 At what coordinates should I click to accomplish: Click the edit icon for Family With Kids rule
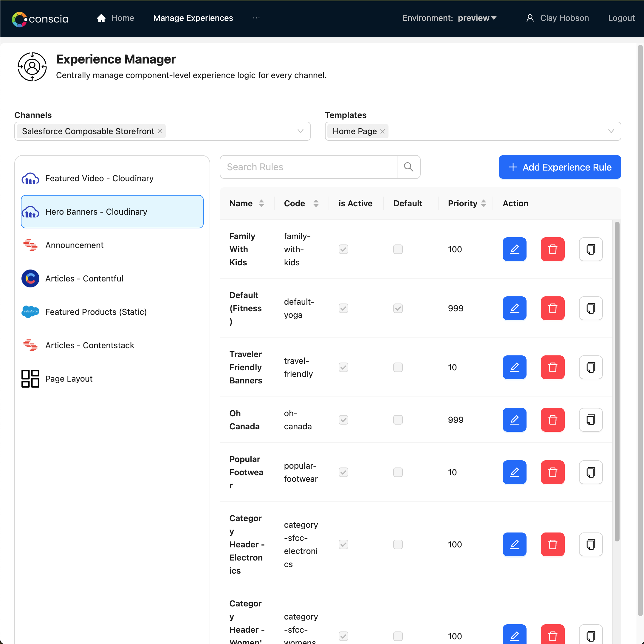(514, 249)
